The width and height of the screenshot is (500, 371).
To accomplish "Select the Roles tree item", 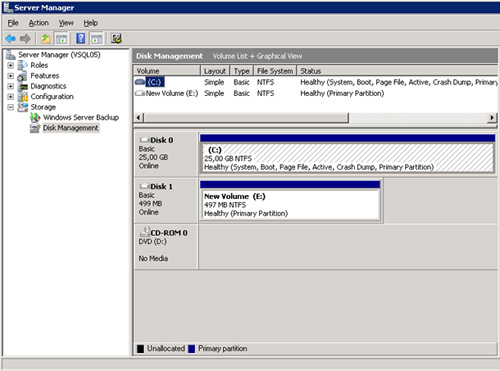I will point(39,65).
